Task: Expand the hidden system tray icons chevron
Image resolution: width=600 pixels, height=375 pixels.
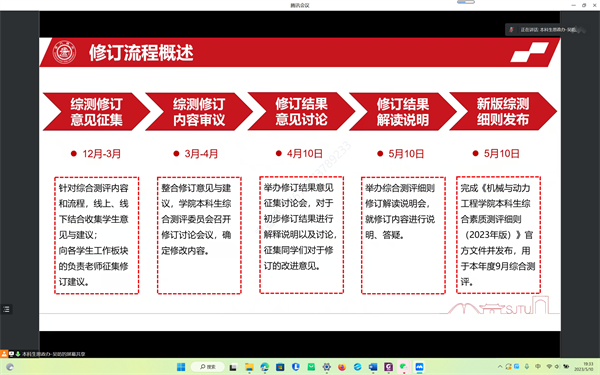Action: [500, 367]
